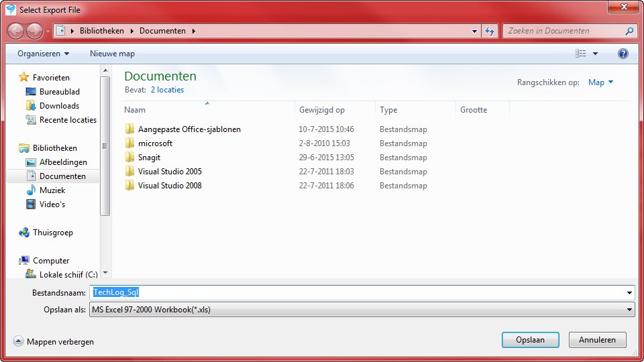Sort files by Gewijzigd op column

tap(322, 110)
